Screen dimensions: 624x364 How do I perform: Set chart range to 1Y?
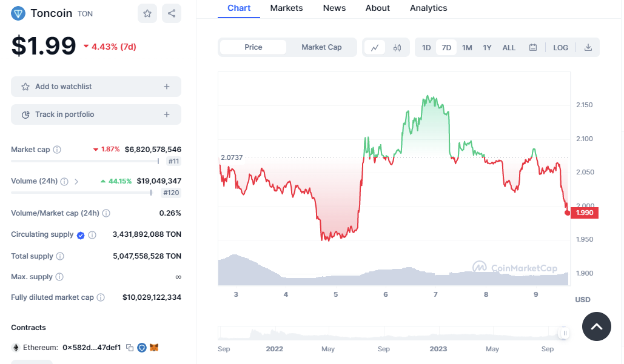(x=487, y=48)
